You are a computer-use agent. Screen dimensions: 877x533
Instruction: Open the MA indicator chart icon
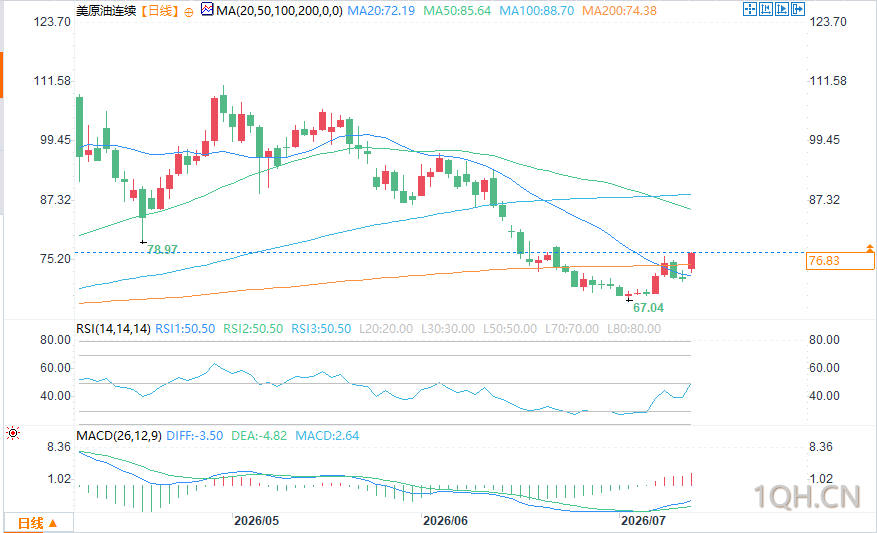coord(206,10)
